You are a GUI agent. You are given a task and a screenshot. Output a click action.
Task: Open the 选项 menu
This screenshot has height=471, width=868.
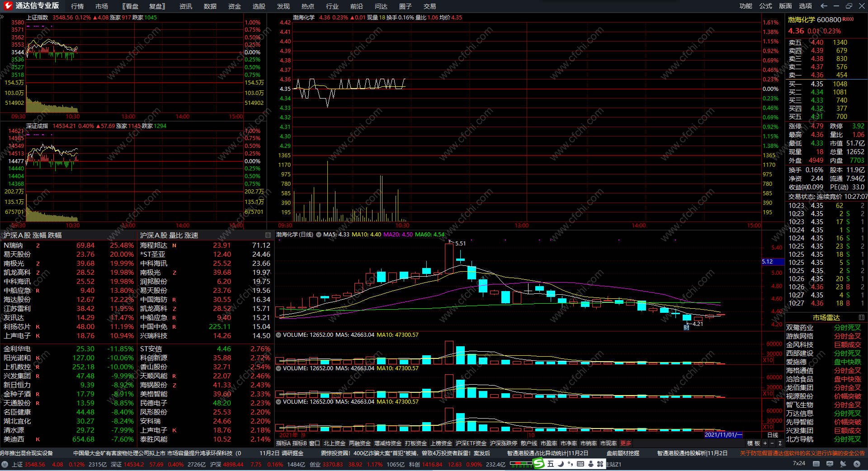[806, 6]
